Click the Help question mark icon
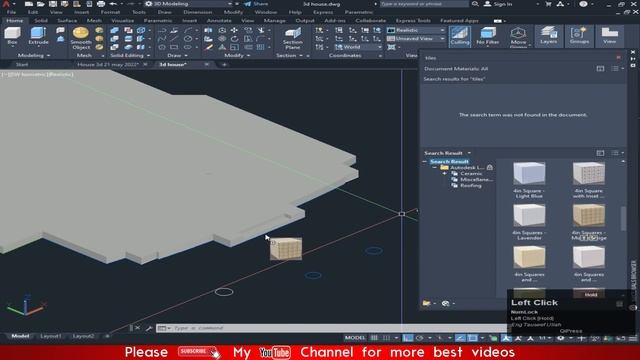Image resolution: width=640 pixels, height=360 pixels. pyautogui.click(x=583, y=4)
